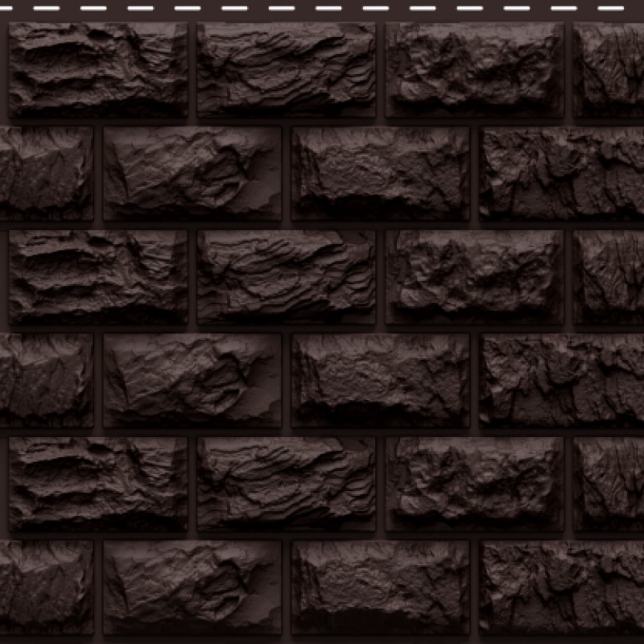The height and width of the screenshot is (644, 644).
Task: Click the second full brick in the fourth row
Action: [381, 380]
